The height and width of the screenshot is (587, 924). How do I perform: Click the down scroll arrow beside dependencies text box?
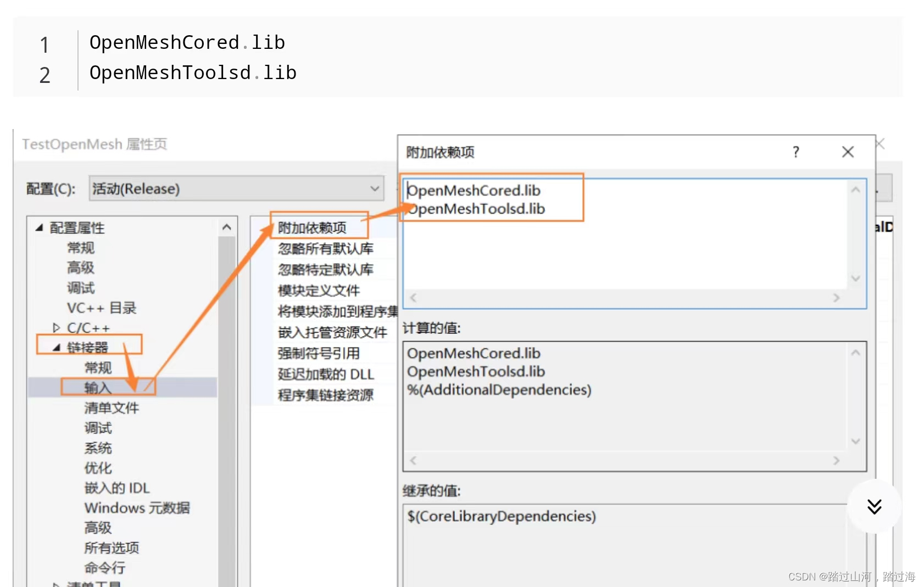coord(855,278)
